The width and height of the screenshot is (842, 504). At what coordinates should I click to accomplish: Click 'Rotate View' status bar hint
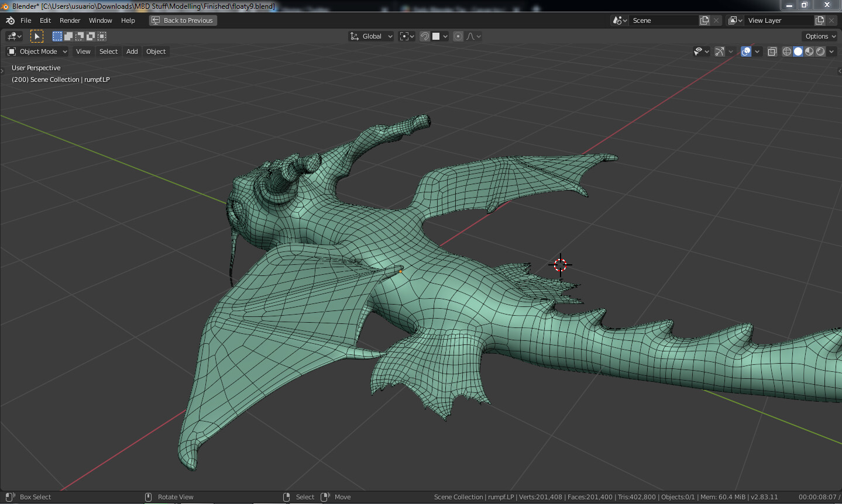coord(176,497)
